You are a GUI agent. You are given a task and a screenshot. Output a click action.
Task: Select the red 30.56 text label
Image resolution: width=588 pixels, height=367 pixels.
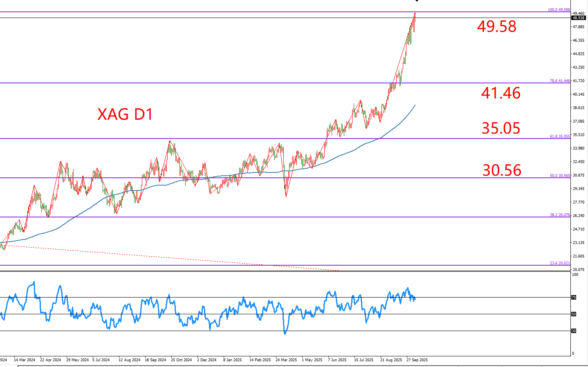[x=502, y=170]
